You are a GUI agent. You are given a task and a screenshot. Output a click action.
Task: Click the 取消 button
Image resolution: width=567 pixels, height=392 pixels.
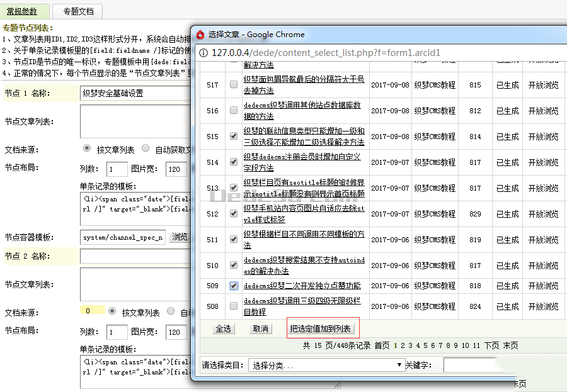(260, 328)
